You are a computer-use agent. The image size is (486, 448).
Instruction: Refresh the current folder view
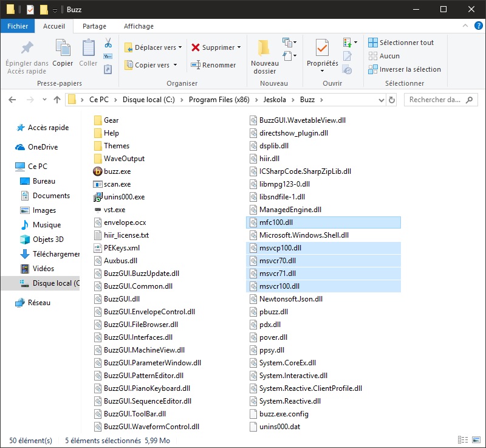tap(392, 100)
